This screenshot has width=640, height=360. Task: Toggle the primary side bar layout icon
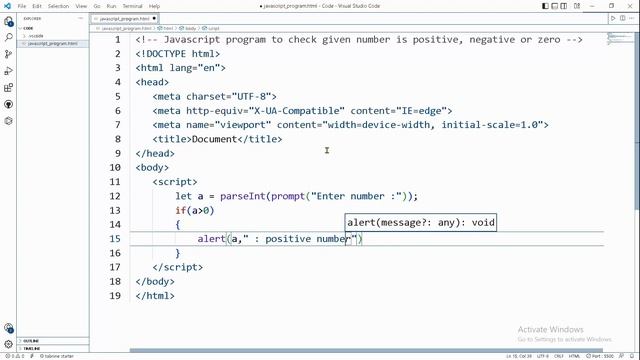click(545, 6)
